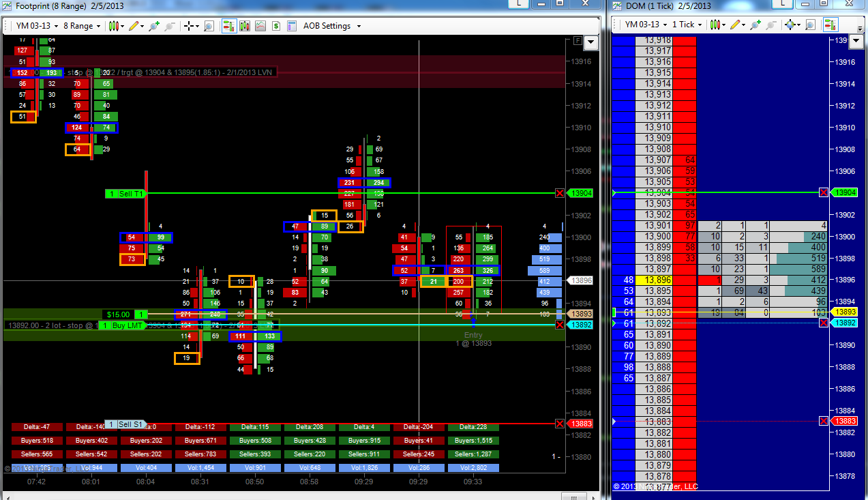Select the pencil drawing tool in DOM toolbar
868x500 pixels.
738,24
